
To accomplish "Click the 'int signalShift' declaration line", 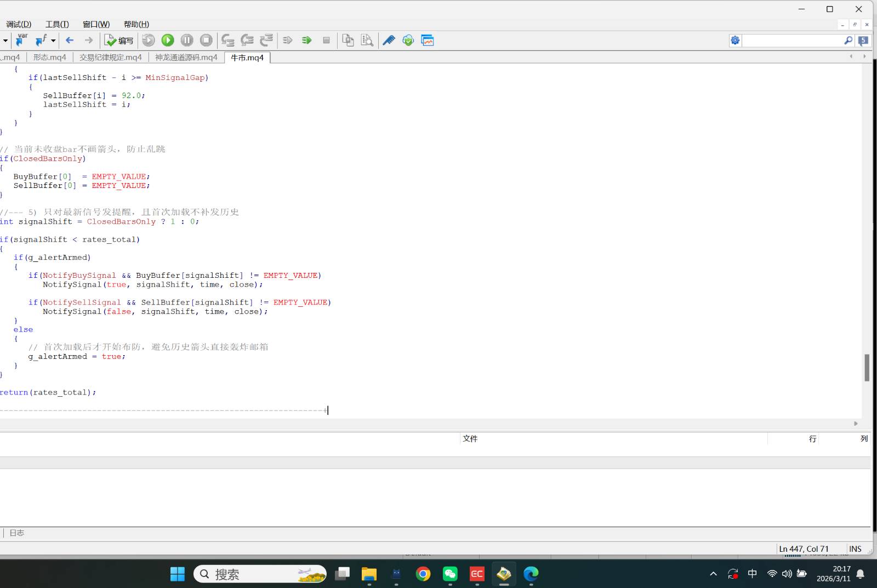I will click(x=99, y=221).
